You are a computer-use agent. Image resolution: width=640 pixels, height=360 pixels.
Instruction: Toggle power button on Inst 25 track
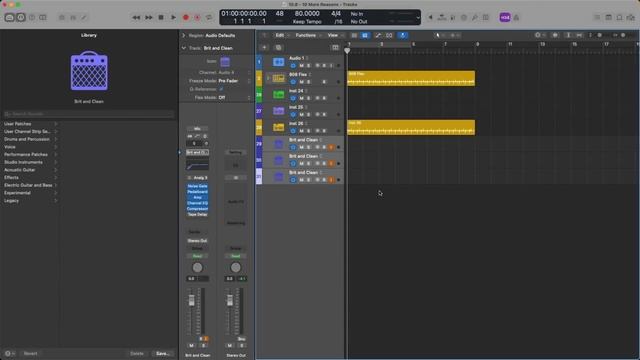coord(293,115)
